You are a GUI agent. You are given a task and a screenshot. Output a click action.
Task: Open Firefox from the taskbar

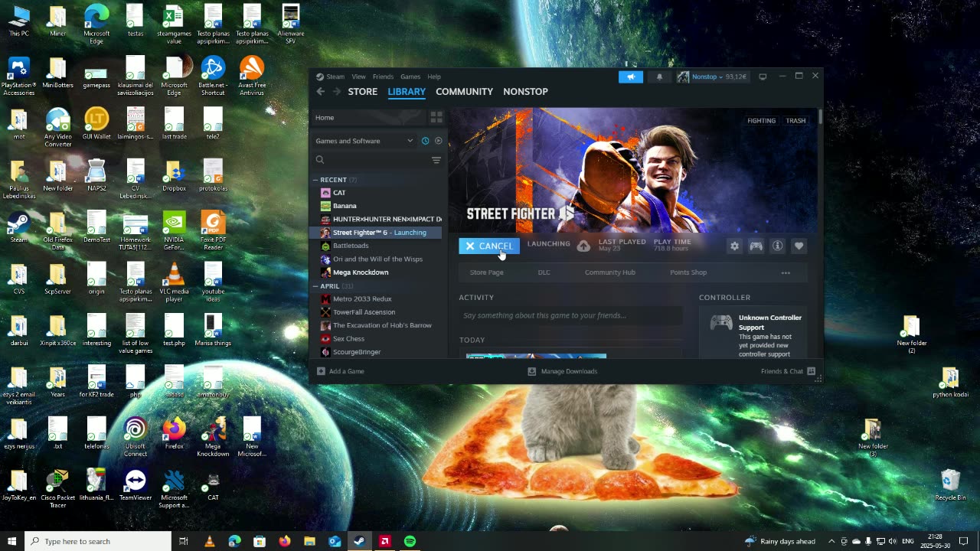[285, 541]
